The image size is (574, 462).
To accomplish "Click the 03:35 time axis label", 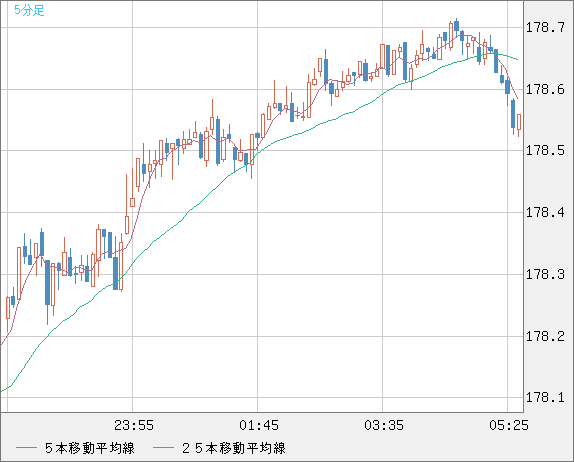I will 384,425.
